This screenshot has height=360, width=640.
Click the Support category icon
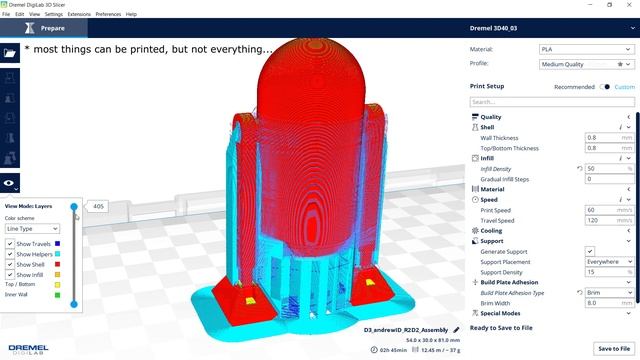[x=475, y=241]
